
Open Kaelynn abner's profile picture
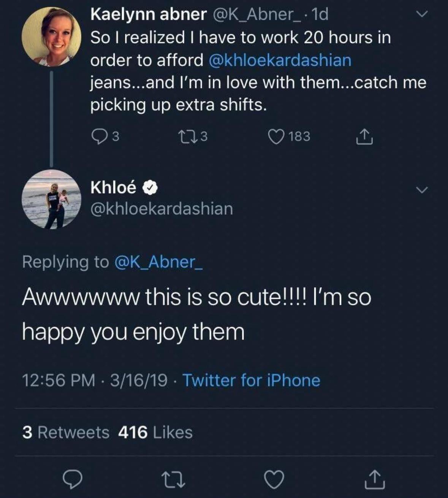click(51, 37)
